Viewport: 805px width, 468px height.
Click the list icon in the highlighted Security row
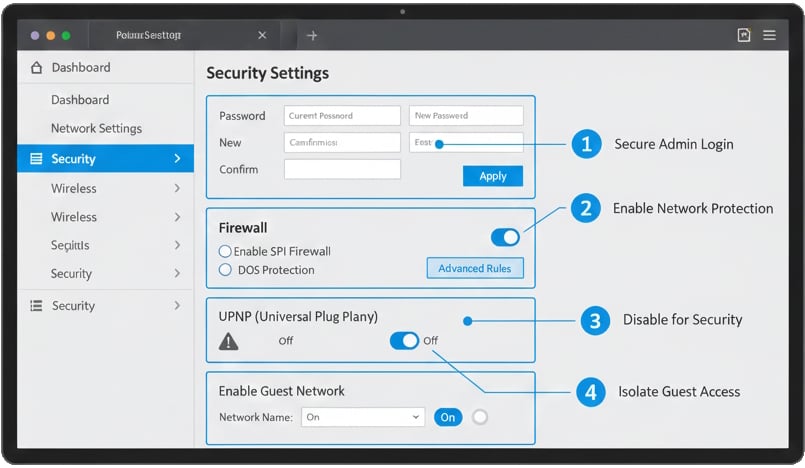click(x=36, y=159)
